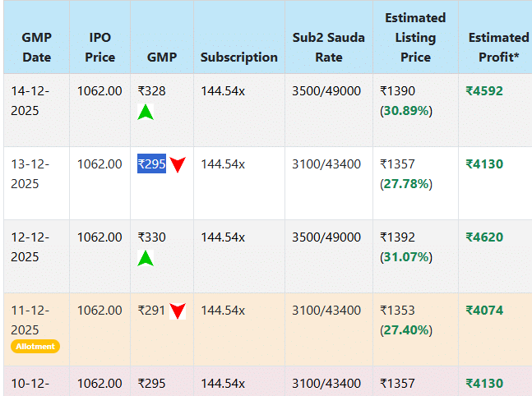532x396 pixels.
Task: Click red down arrow beside ₹295 on 13-12-2025
Action: (178, 165)
